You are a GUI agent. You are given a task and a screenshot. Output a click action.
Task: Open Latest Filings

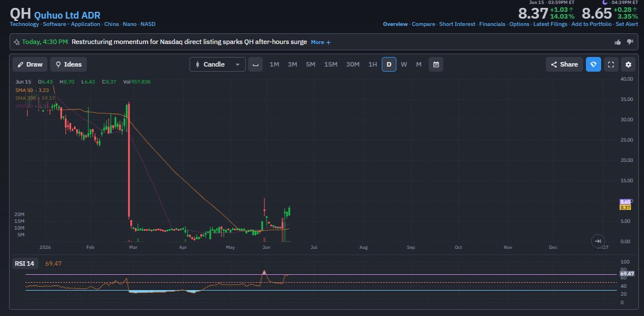[550, 24]
